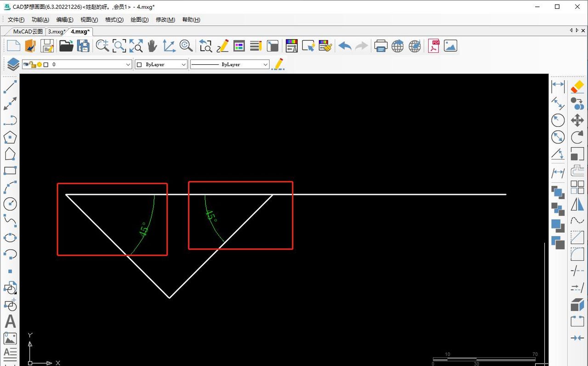The image size is (588, 366).
Task: Switch to the MxCAD云图 tab
Action: click(28, 32)
